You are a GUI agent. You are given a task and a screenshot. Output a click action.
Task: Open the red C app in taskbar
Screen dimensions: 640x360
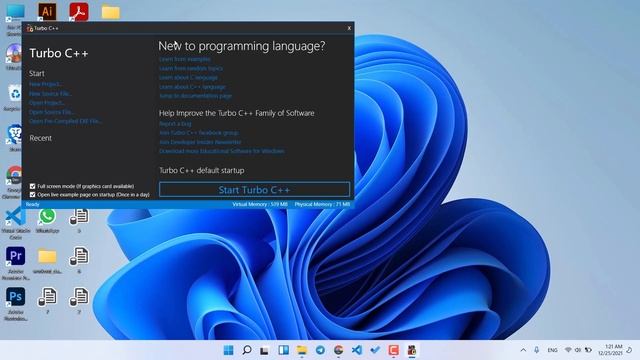tap(393, 350)
